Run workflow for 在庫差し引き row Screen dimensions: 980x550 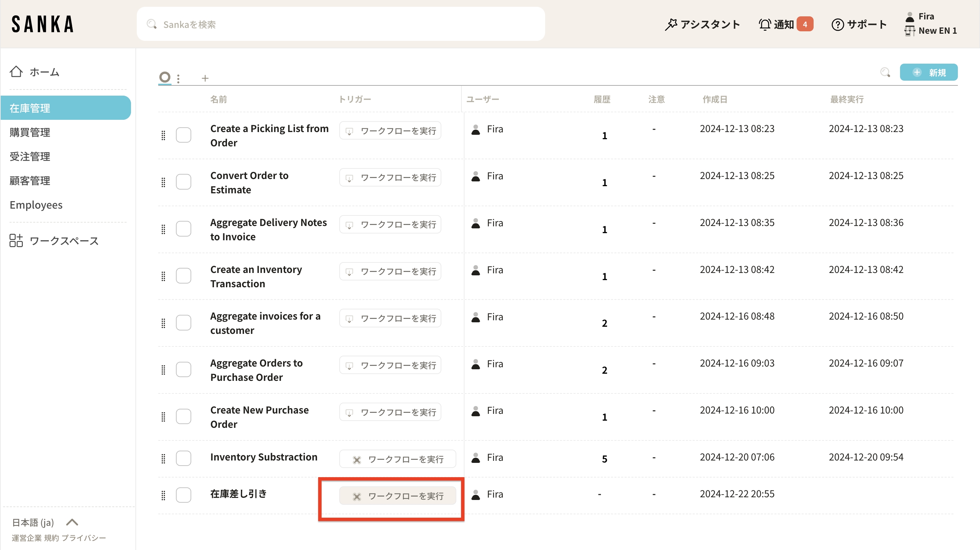397,496
